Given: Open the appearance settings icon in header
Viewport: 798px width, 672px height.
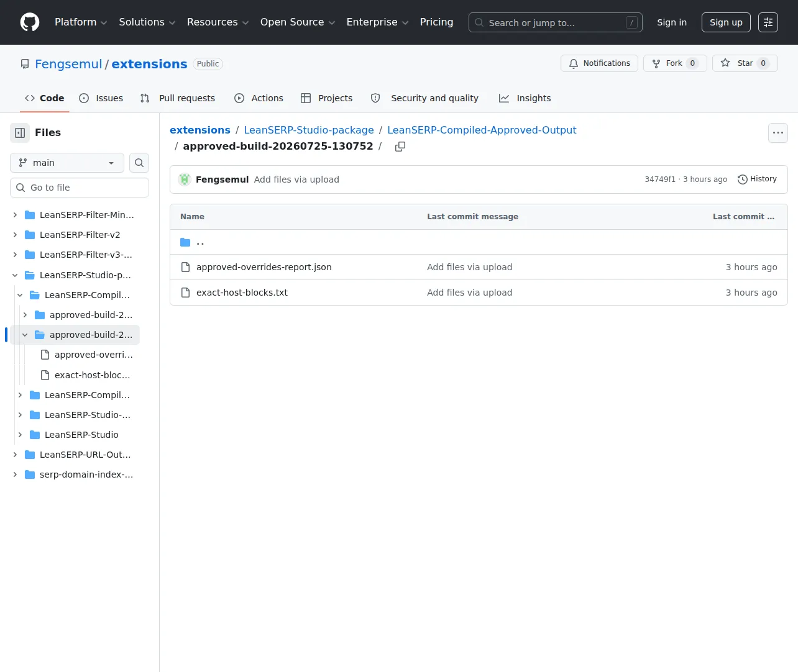Looking at the screenshot, I should [x=768, y=22].
